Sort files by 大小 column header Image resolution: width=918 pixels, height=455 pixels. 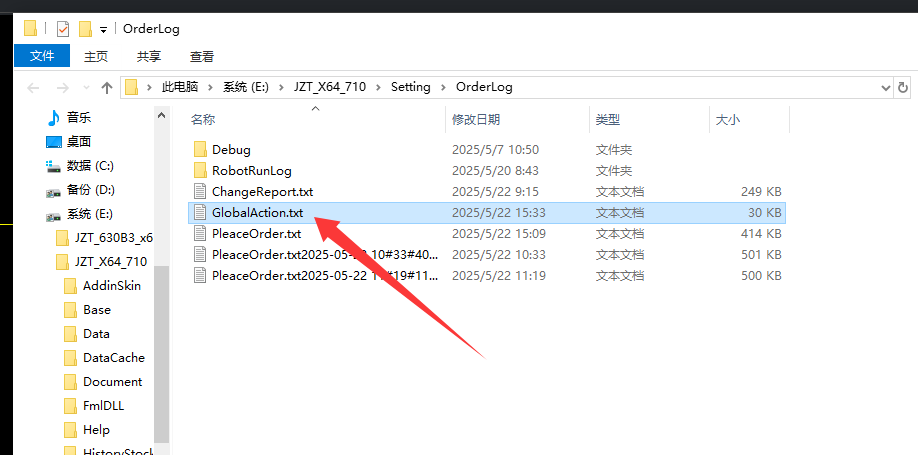click(x=728, y=120)
